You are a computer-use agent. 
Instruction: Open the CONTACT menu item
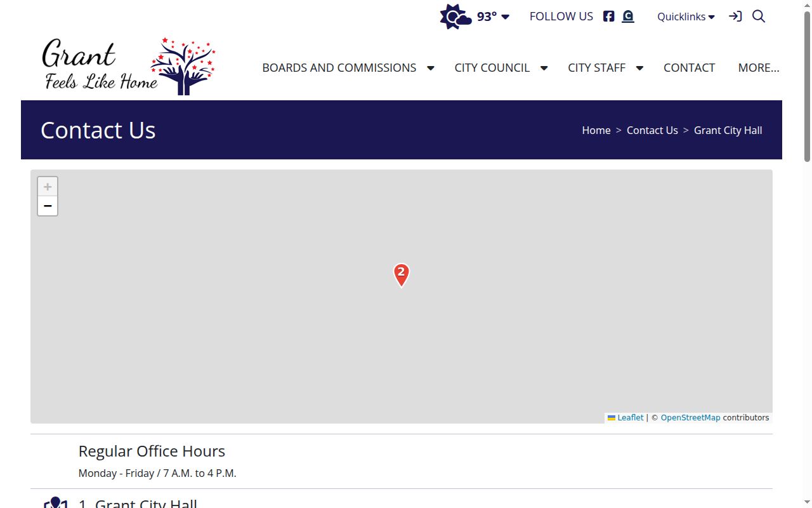[689, 67]
